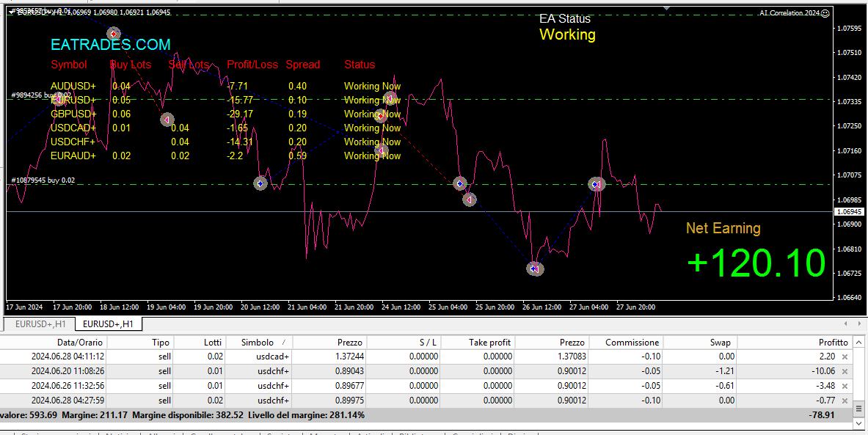Click the Net Earning +120.10 value
The image size is (868, 435).
pos(756,263)
